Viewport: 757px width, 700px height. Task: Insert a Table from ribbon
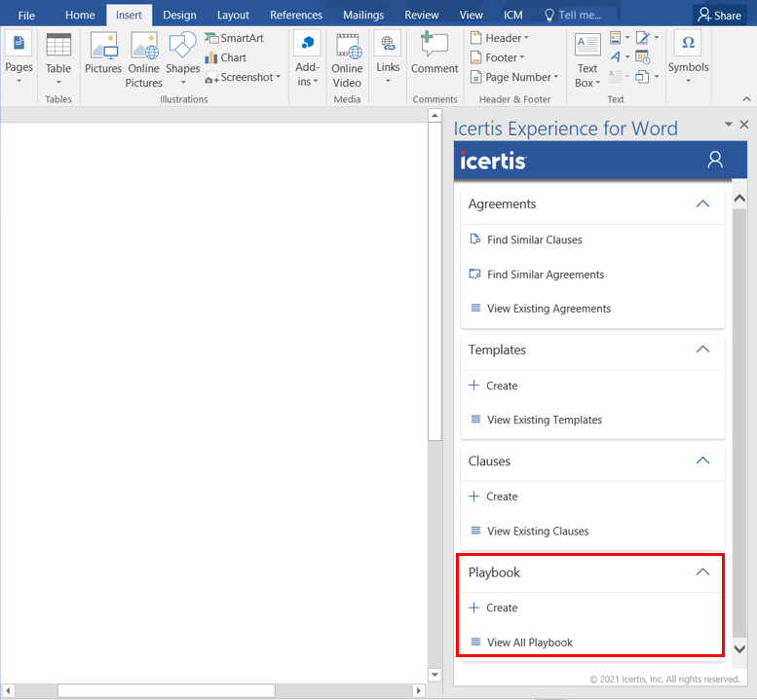point(58,53)
